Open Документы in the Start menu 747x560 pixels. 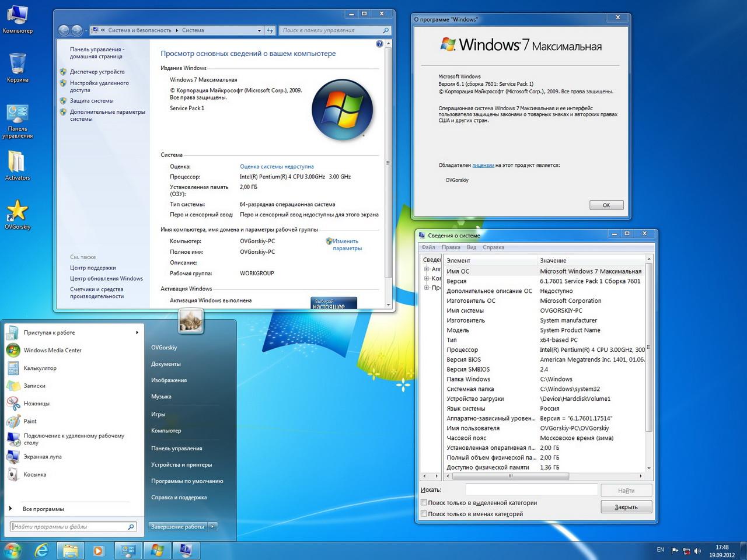[166, 364]
